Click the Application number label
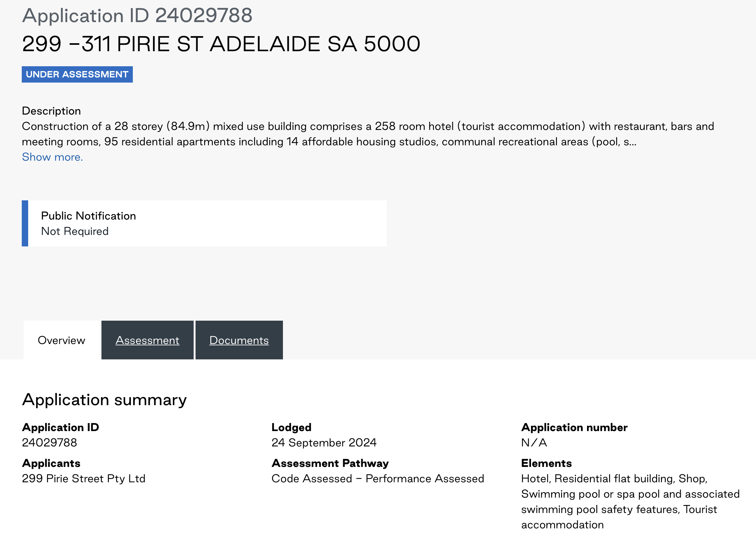 (574, 428)
